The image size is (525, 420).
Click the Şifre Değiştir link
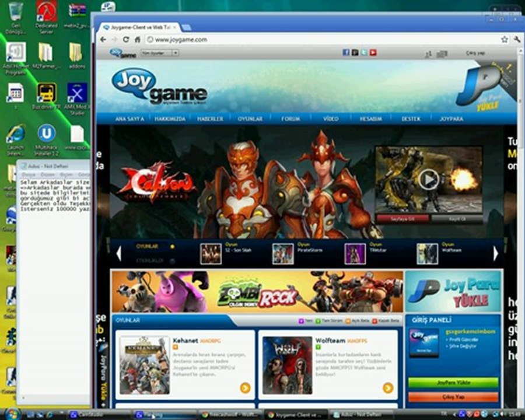coord(463,346)
